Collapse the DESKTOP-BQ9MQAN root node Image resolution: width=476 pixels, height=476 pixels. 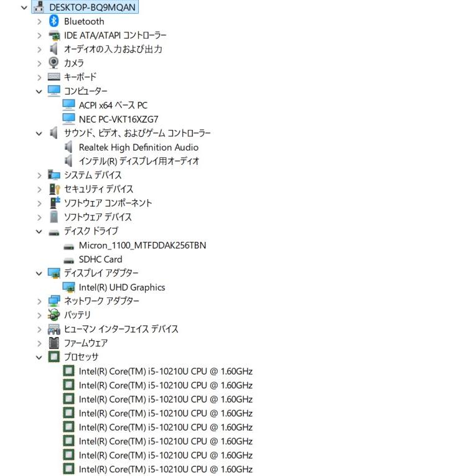(x=24, y=7)
